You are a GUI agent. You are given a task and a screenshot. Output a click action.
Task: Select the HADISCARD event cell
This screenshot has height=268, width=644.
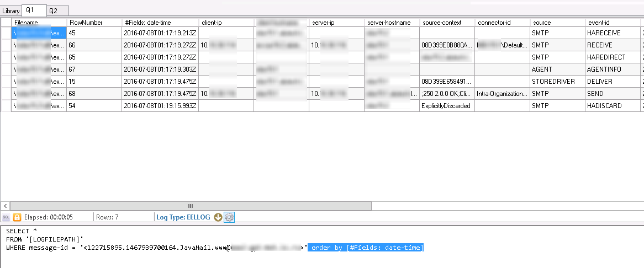tap(603, 105)
